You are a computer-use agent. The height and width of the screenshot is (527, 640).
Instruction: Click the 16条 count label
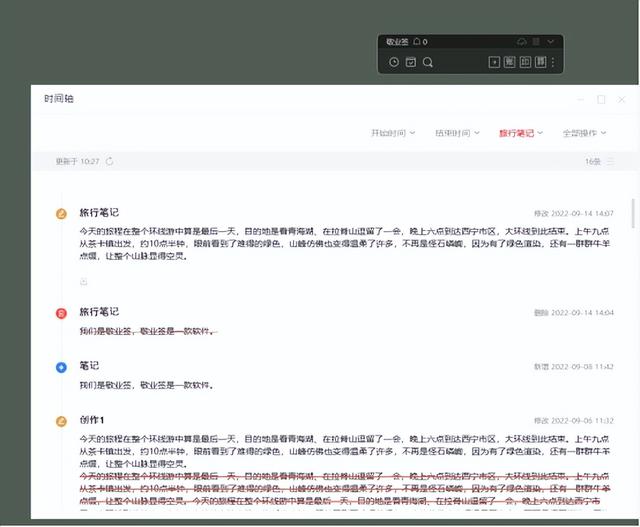[593, 162]
